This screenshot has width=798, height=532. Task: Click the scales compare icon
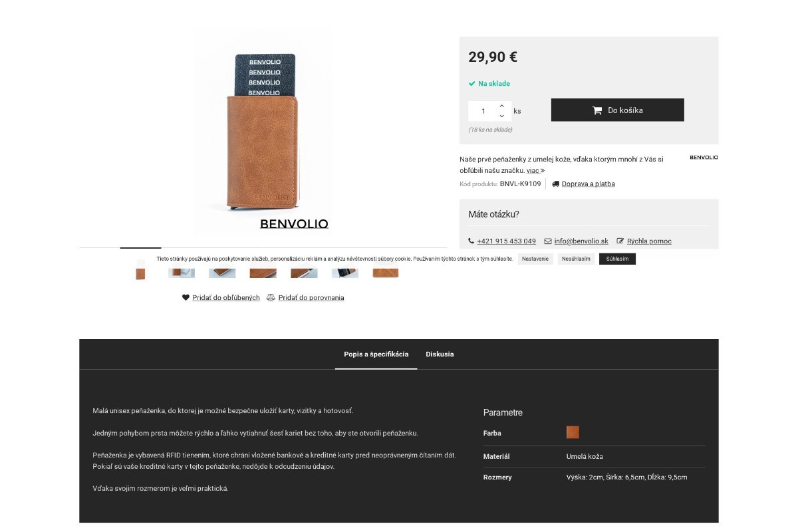pos(271,298)
